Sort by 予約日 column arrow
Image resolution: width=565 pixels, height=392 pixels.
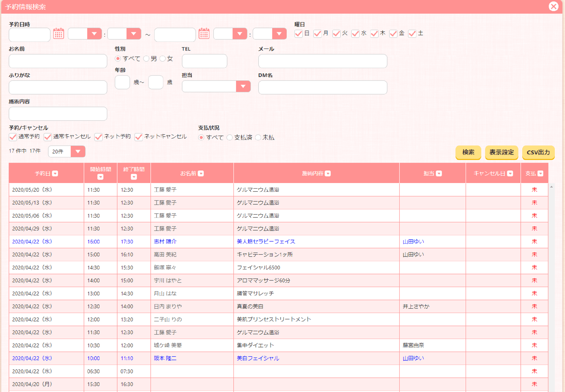pyautogui.click(x=55, y=173)
